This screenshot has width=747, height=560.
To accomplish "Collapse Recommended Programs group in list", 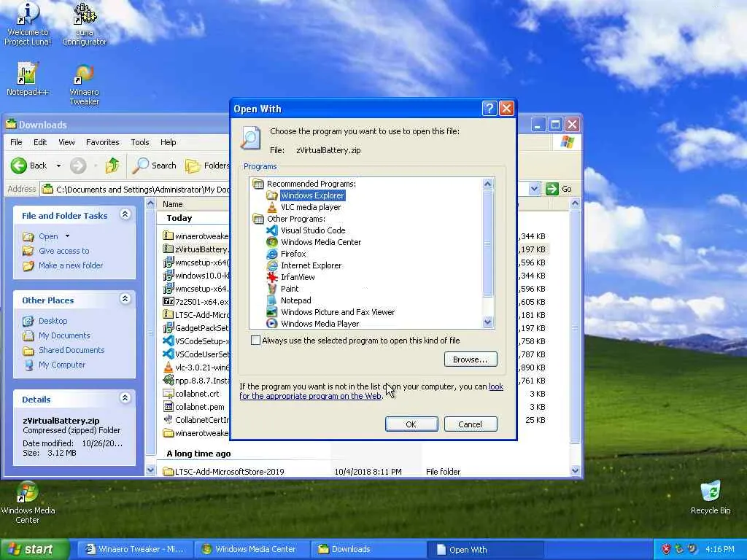I will 258,184.
